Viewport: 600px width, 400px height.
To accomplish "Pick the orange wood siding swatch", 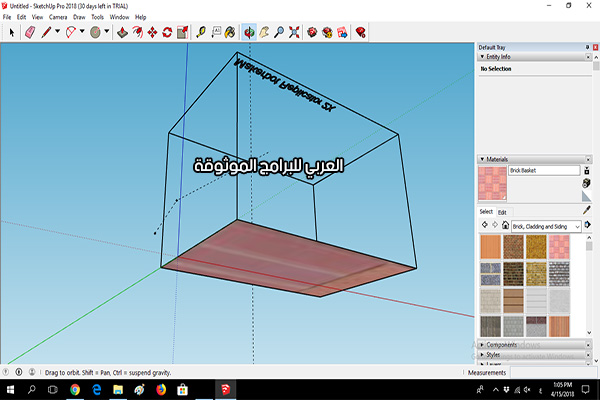I will point(490,247).
